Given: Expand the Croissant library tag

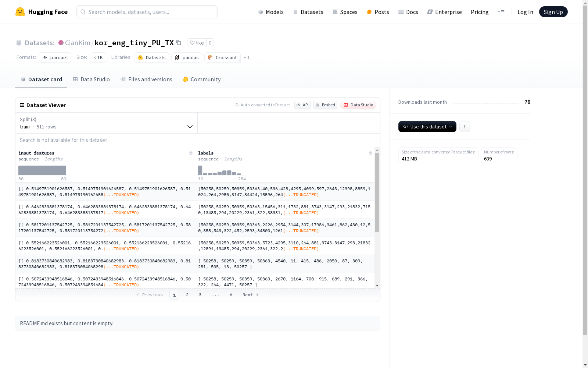Looking at the screenshot, I should pos(222,57).
